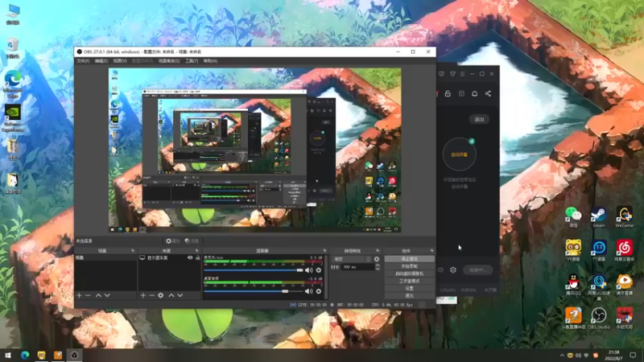
Task: Open the Tools (T) menu in OBS
Action: [192, 61]
